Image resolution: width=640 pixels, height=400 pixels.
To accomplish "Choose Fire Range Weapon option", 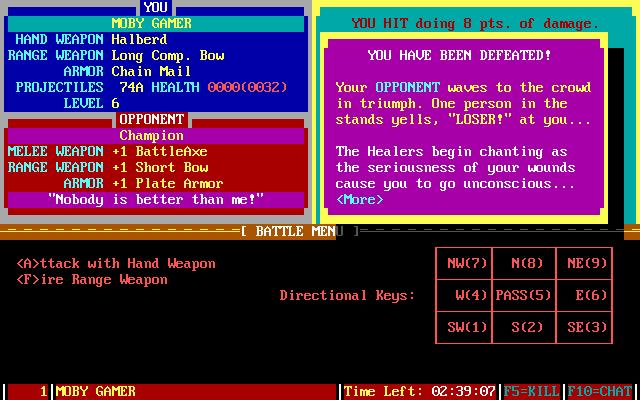I will [92, 280].
